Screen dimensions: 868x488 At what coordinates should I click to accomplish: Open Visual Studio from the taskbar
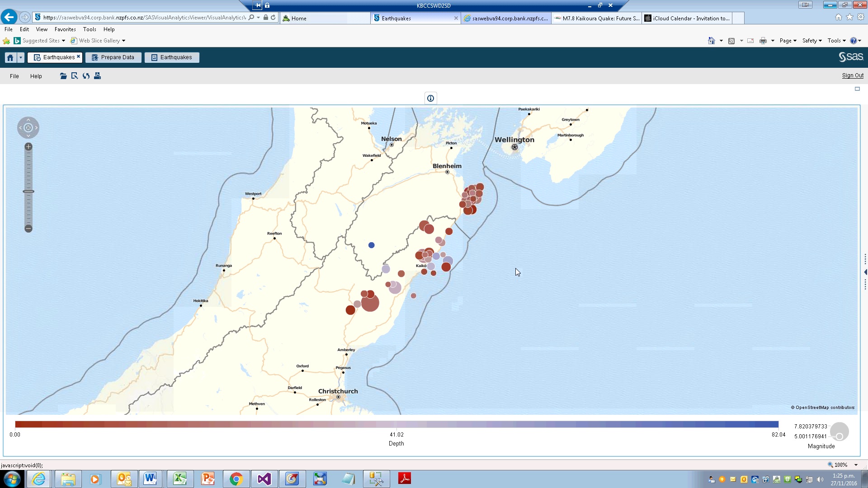264,479
